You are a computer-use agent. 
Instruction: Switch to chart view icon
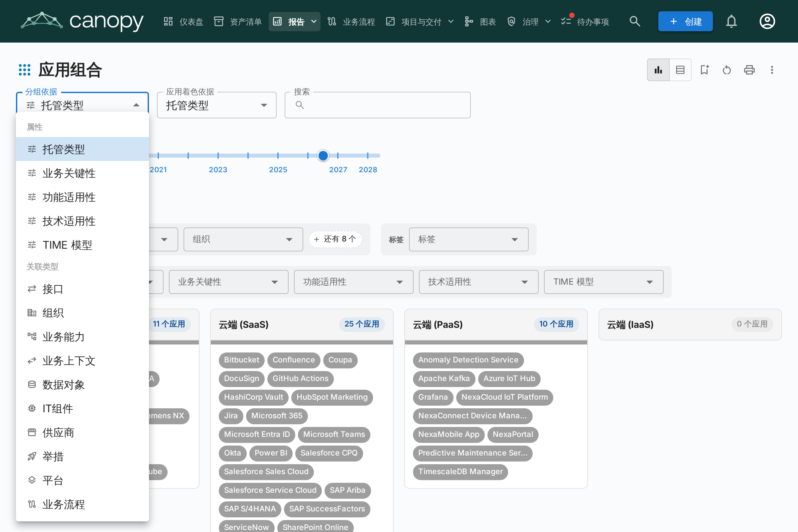coord(658,70)
